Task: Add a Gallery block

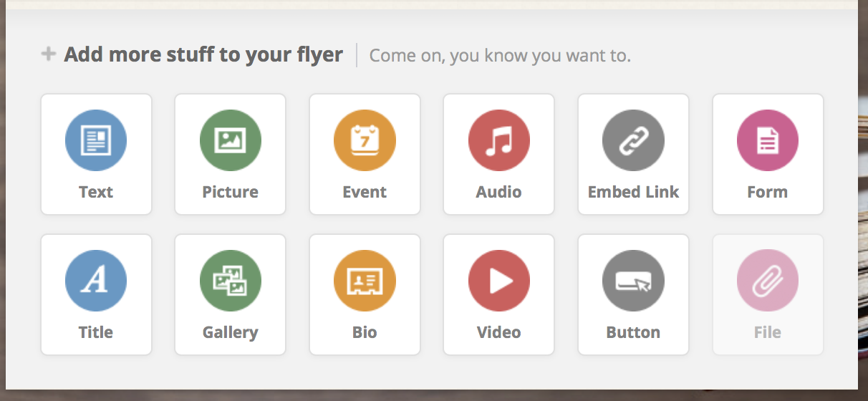Action: click(230, 294)
